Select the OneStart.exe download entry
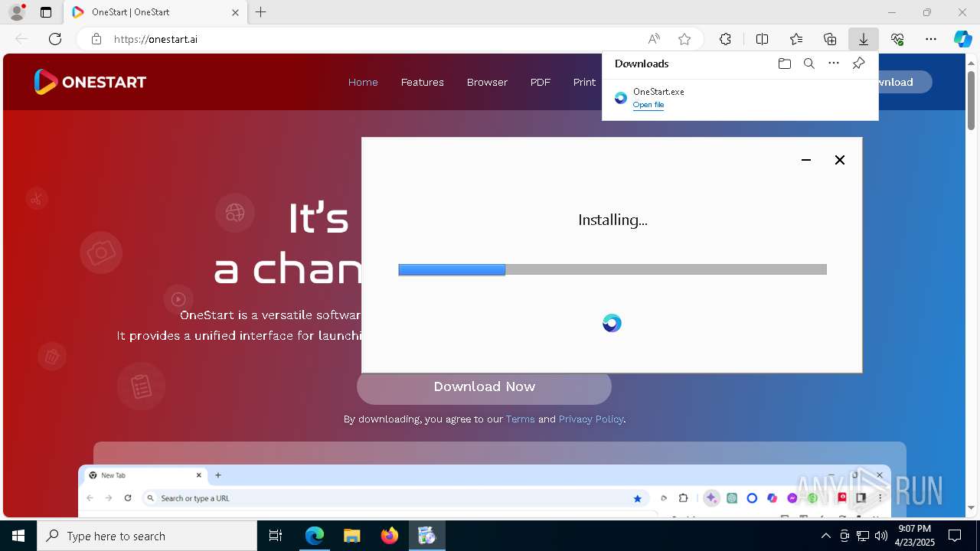 tap(740, 98)
